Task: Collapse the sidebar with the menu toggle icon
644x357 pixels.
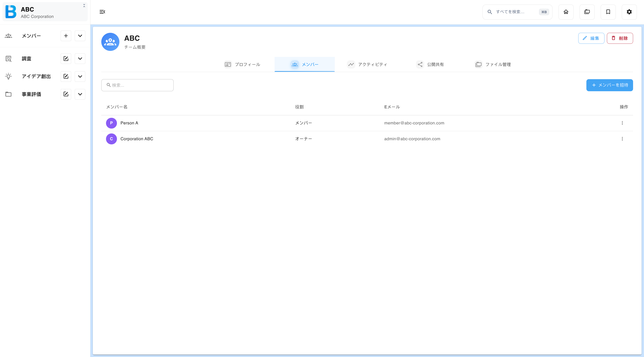Action: point(102,12)
